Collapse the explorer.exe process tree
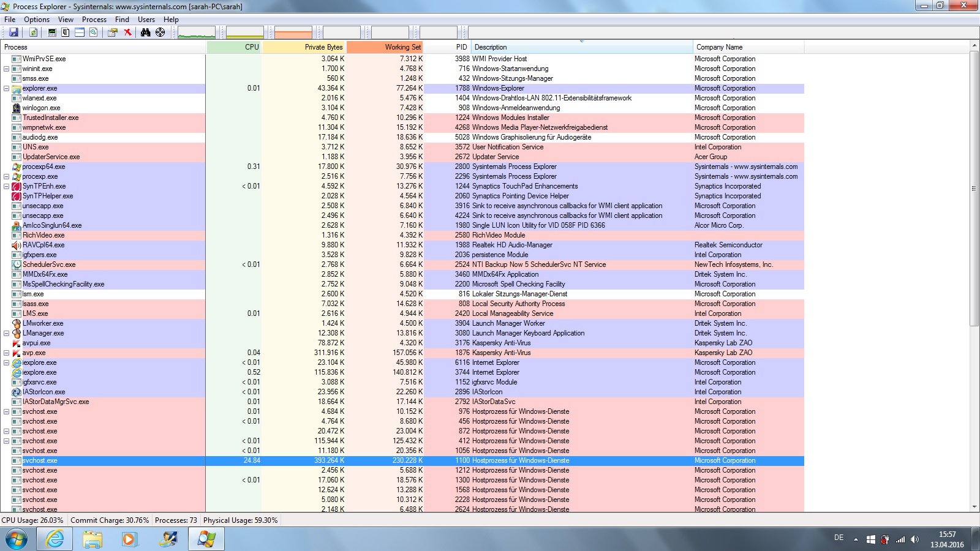 6,88
